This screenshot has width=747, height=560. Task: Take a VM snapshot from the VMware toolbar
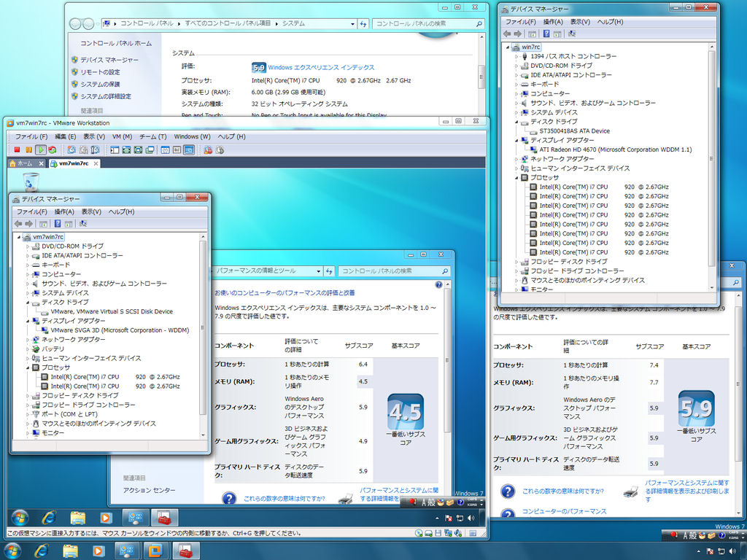[71, 149]
